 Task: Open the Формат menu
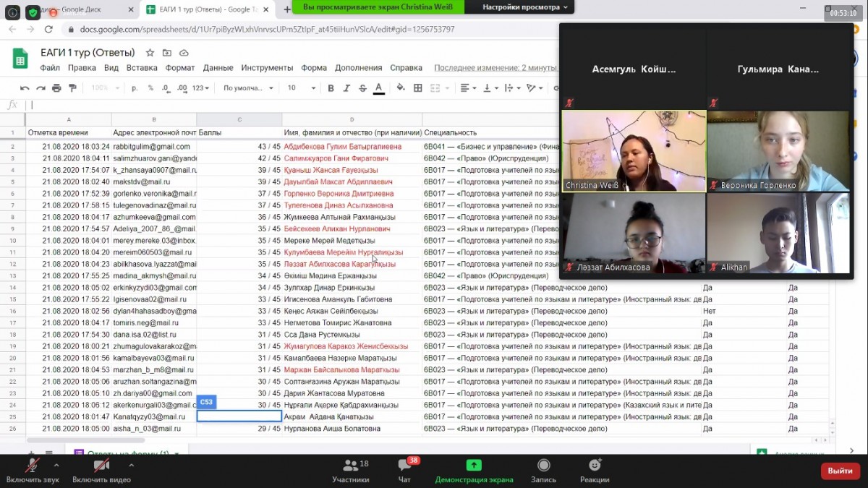click(x=179, y=68)
